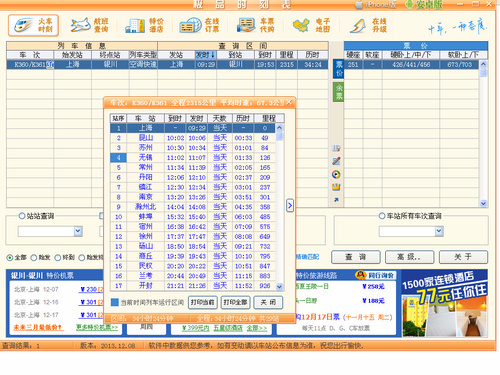
Task: Launch the 在线升级 online upgrade icon
Action: pos(368,25)
